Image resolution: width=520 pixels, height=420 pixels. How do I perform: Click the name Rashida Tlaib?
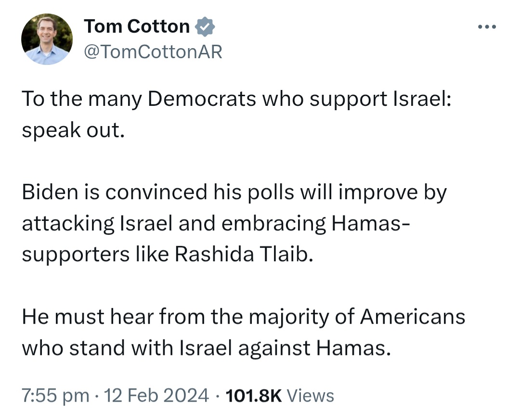(x=244, y=254)
